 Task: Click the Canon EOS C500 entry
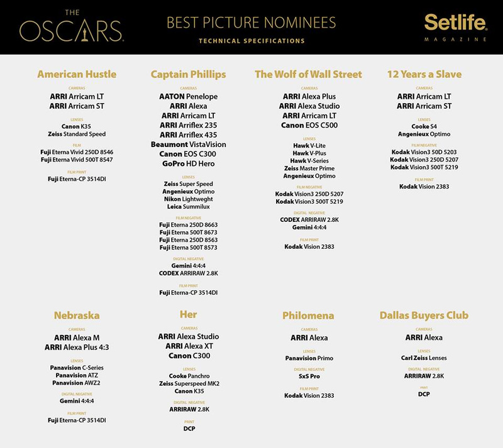[308, 126]
